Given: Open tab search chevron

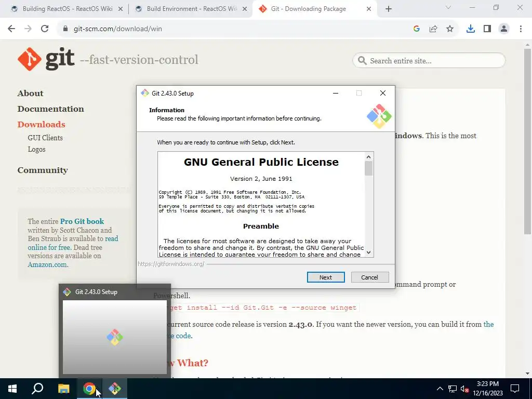Looking at the screenshot, I should (448, 7).
